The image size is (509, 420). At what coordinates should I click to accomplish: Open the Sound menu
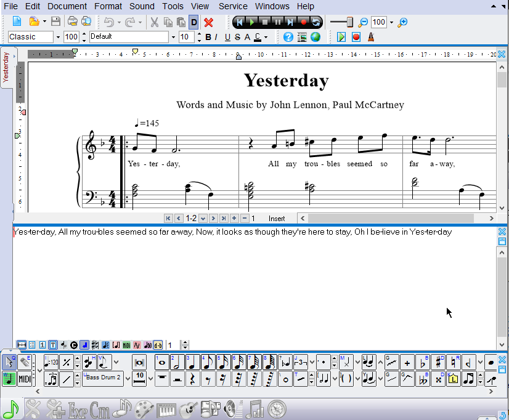point(142,6)
